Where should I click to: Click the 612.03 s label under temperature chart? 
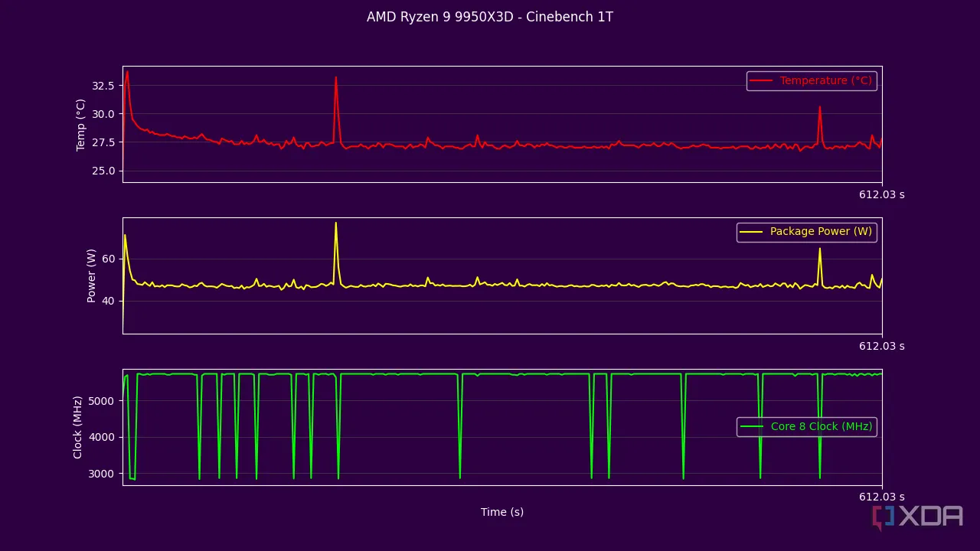[x=881, y=194]
